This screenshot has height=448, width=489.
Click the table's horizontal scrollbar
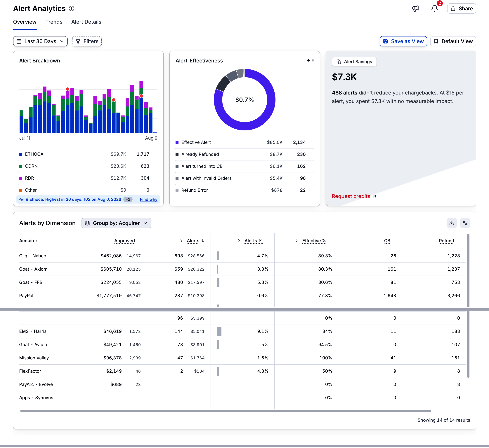tap(226, 411)
